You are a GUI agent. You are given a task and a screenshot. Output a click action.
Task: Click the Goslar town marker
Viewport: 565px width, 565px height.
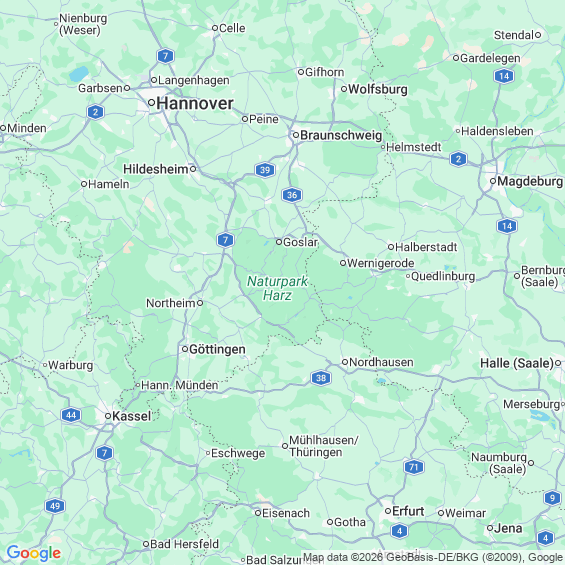(279, 242)
